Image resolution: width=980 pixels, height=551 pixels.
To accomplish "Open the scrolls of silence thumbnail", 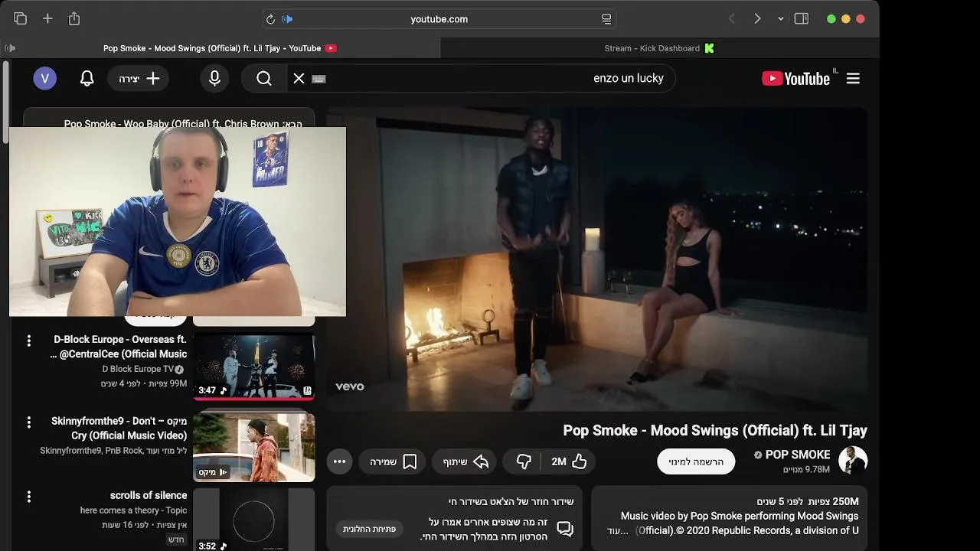I will (253, 520).
